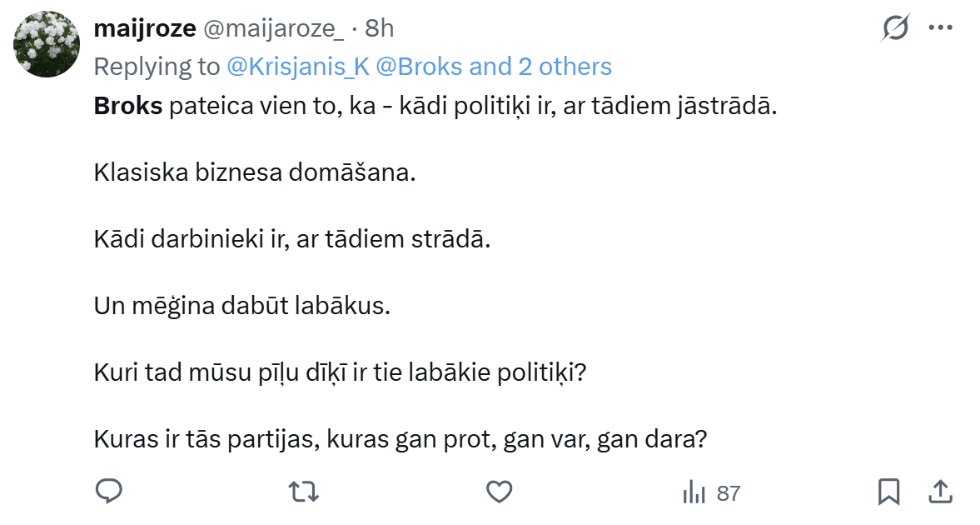Open the three-dot more options menu
980x525 pixels.
940,27
